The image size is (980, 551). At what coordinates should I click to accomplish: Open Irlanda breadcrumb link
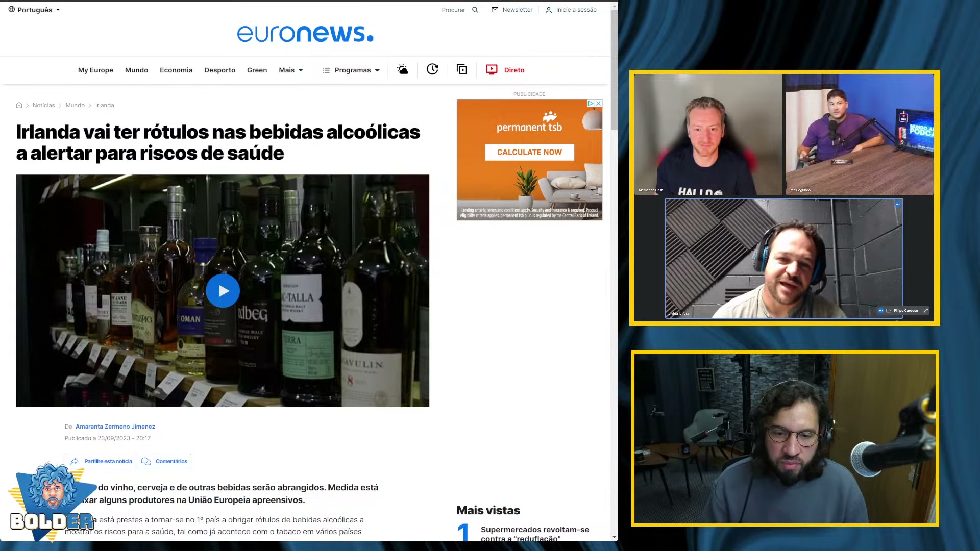(x=105, y=105)
